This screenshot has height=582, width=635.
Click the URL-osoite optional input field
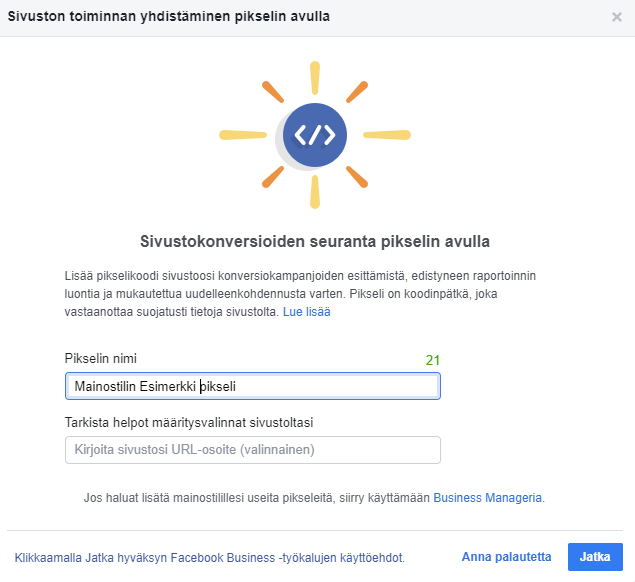253,450
